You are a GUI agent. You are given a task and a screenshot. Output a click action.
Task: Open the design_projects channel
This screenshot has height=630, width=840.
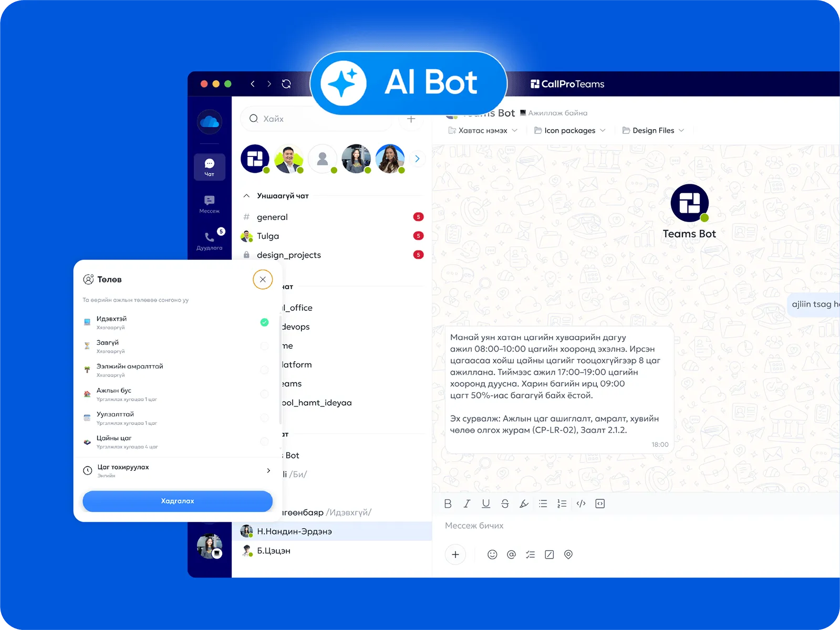332,255
